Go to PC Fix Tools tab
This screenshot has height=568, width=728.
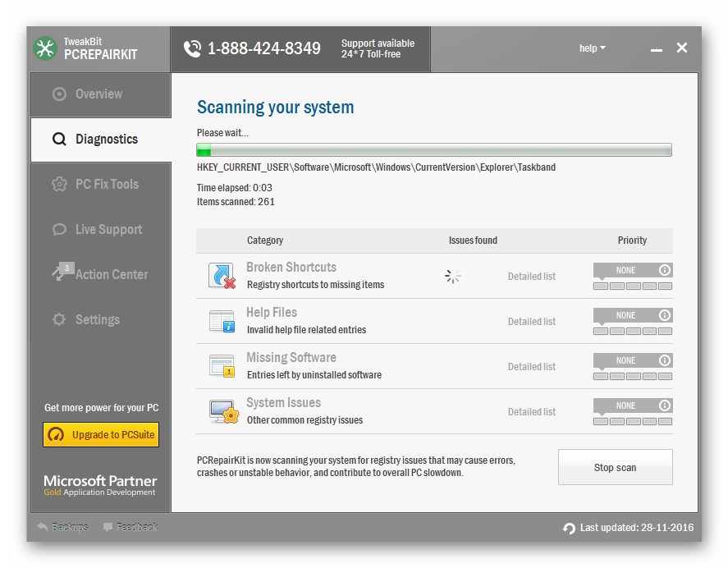[101, 185]
